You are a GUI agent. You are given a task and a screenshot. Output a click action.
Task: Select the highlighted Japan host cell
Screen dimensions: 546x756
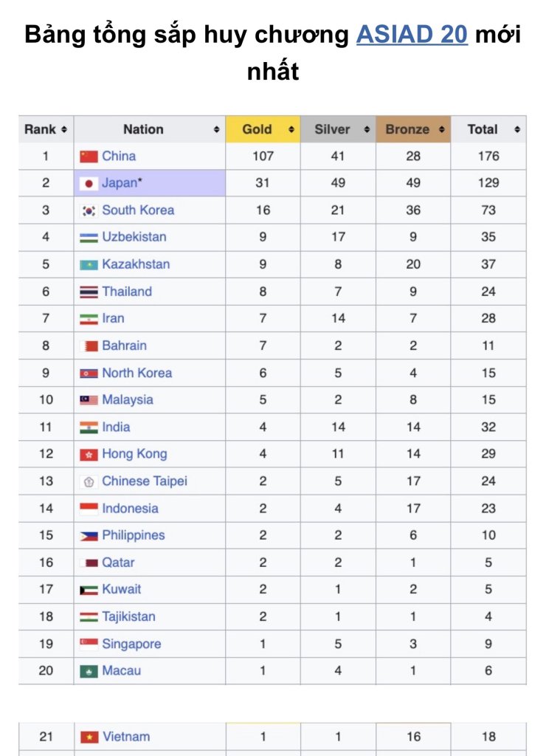click(150, 183)
